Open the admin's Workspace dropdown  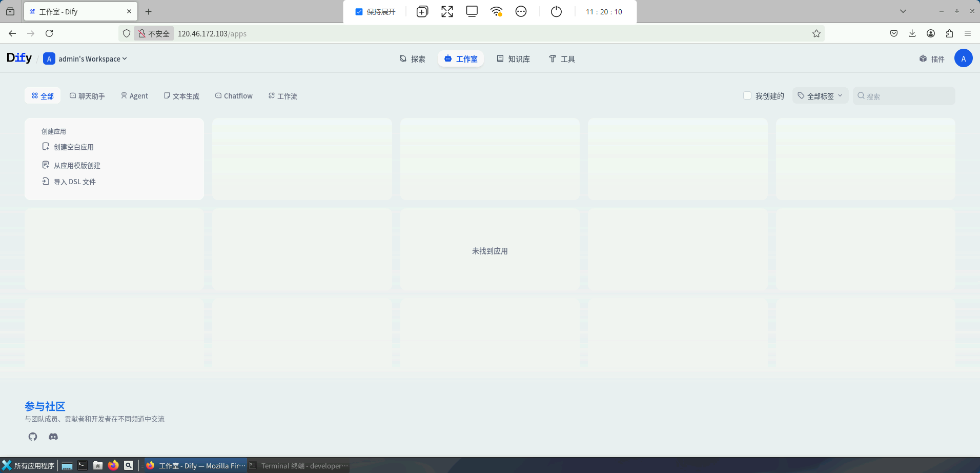coord(85,59)
